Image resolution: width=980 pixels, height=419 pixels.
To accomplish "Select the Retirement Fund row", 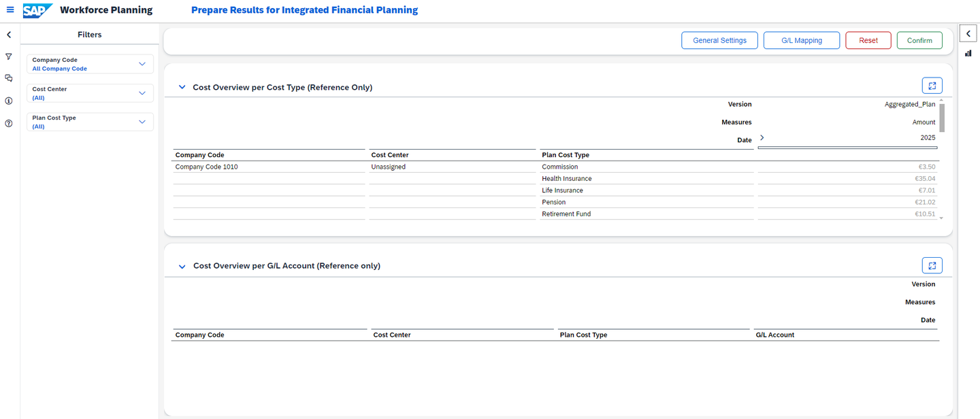I will [x=647, y=214].
